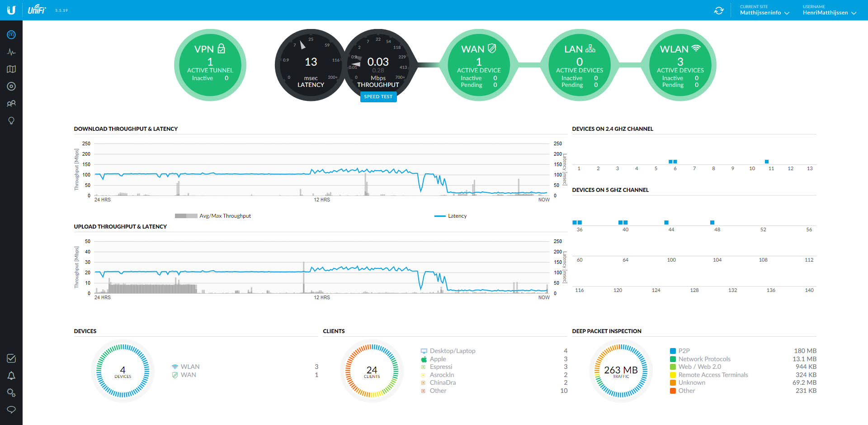Open the Clients people icon
The image size is (868, 425).
(11, 104)
